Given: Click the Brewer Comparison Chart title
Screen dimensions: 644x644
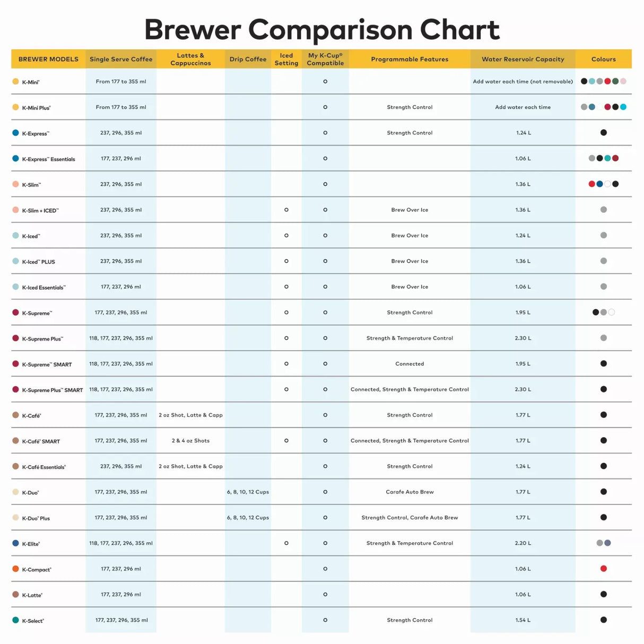Looking at the screenshot, I should coord(322,30).
